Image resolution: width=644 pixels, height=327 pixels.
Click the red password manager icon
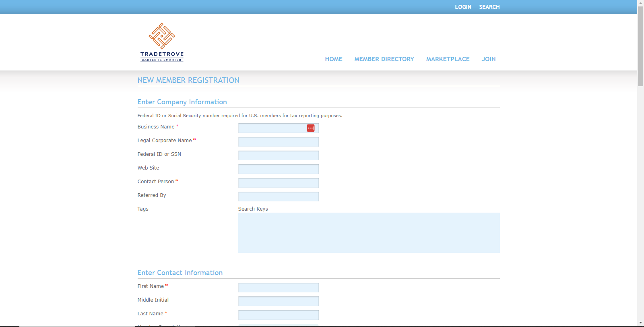pyautogui.click(x=310, y=128)
